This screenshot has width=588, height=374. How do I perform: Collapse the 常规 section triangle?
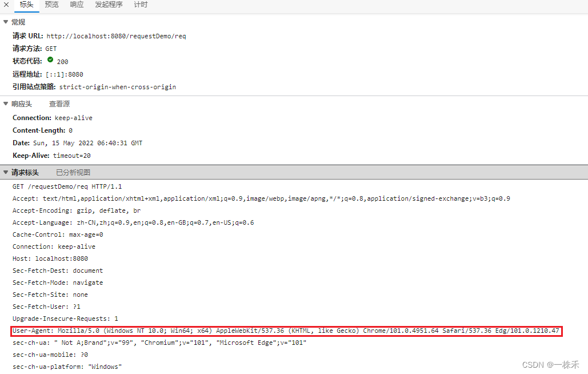pyautogui.click(x=6, y=22)
